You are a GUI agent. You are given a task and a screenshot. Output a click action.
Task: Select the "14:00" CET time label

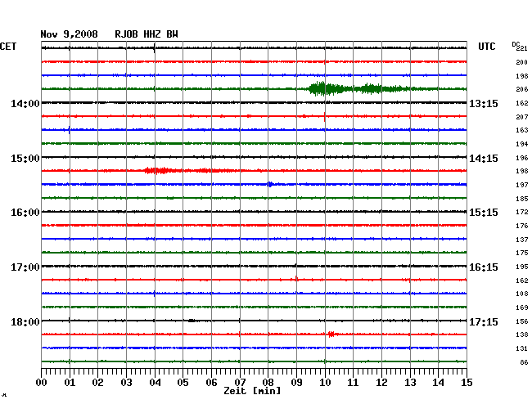click(25, 103)
